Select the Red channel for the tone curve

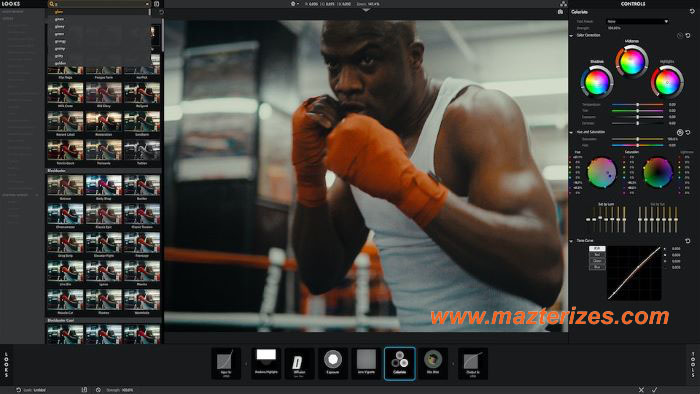[x=597, y=255]
